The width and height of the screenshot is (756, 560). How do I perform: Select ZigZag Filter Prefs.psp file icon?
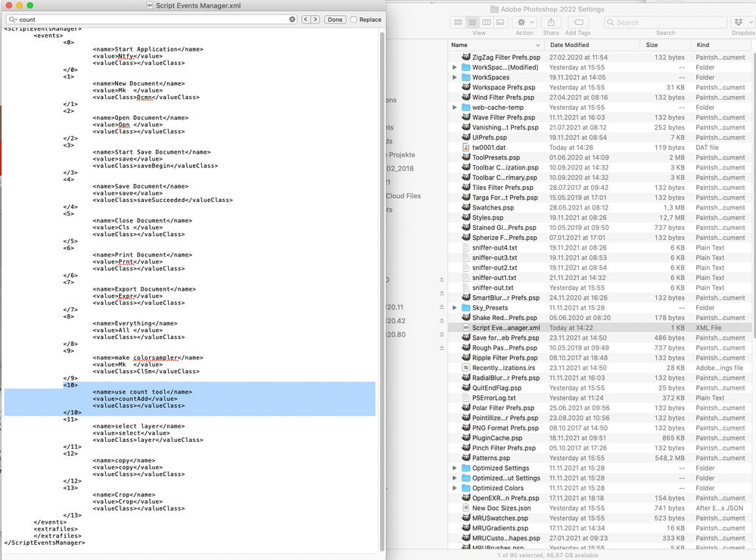click(x=465, y=57)
